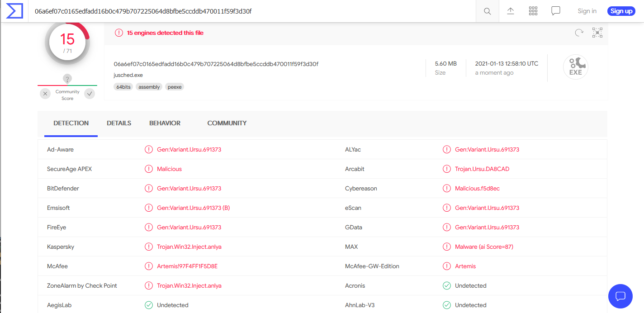644x313 pixels.
Task: Click the community score question mark
Action: coord(67,79)
